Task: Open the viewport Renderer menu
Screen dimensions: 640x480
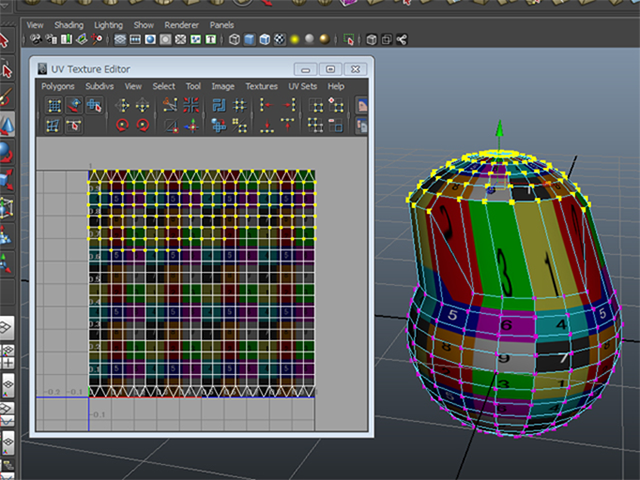Action: 181,25
